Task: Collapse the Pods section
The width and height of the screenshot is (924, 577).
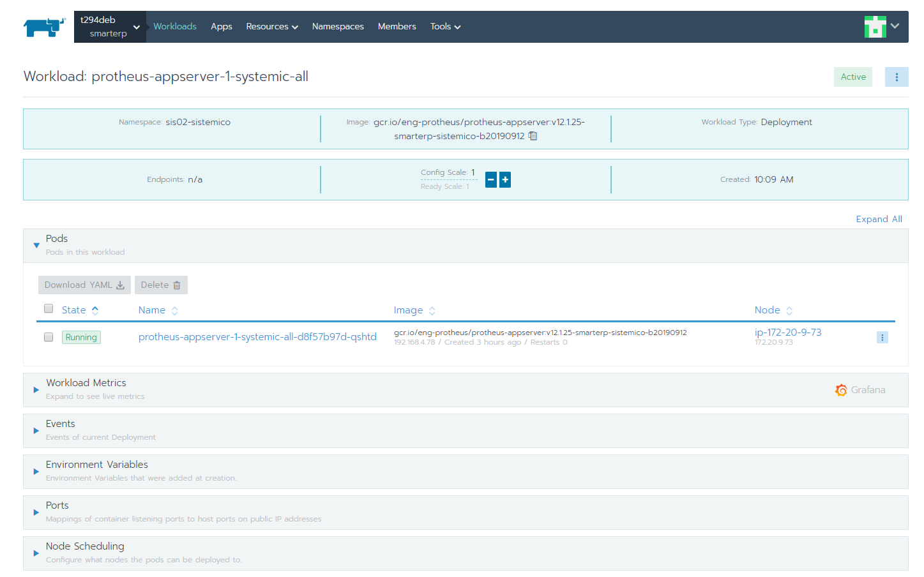Action: (36, 245)
